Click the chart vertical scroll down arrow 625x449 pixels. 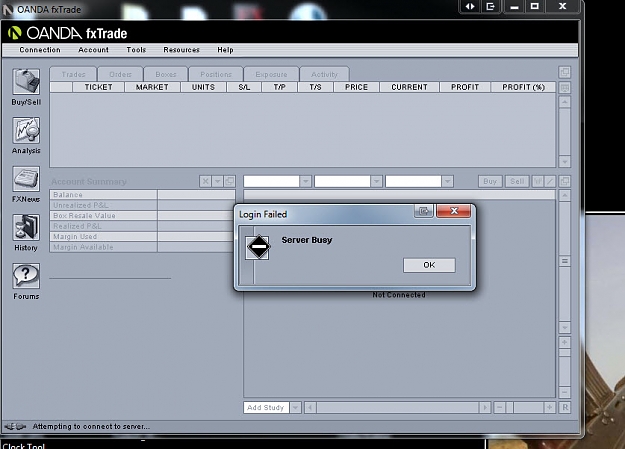(x=565, y=327)
